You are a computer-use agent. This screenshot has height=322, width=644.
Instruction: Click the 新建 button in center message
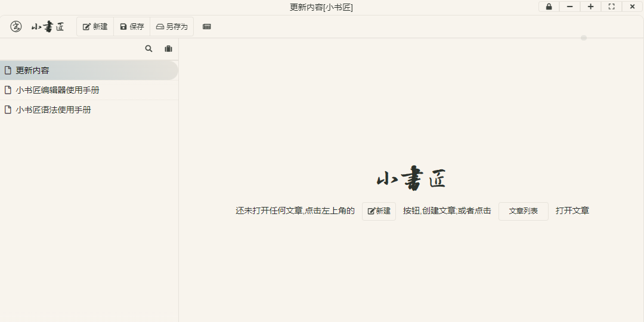pyautogui.click(x=379, y=211)
